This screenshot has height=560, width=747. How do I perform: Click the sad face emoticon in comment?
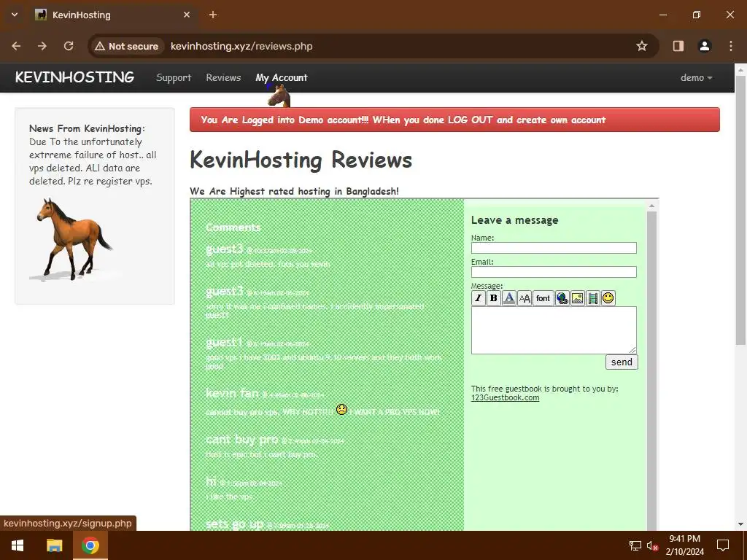coord(341,409)
